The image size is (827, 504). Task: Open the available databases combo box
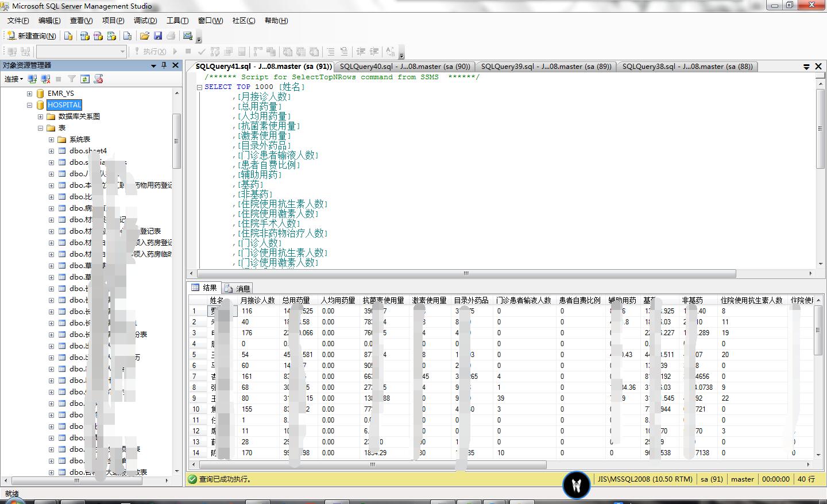81,51
